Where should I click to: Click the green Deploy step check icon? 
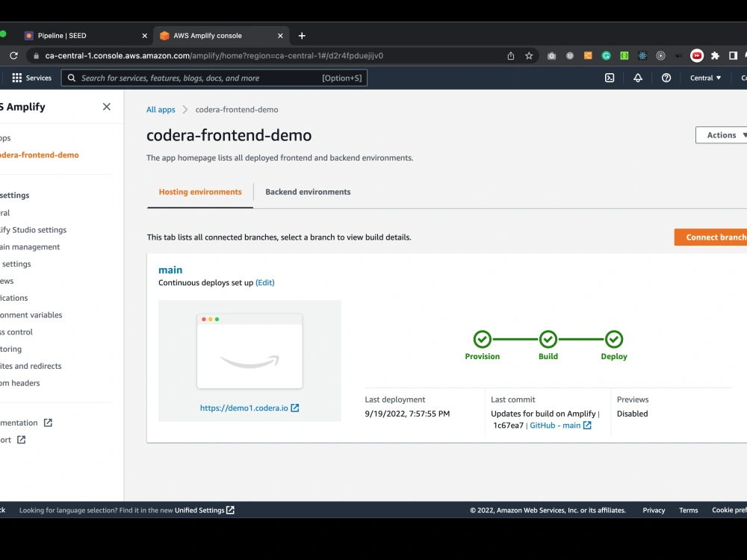coord(613,339)
